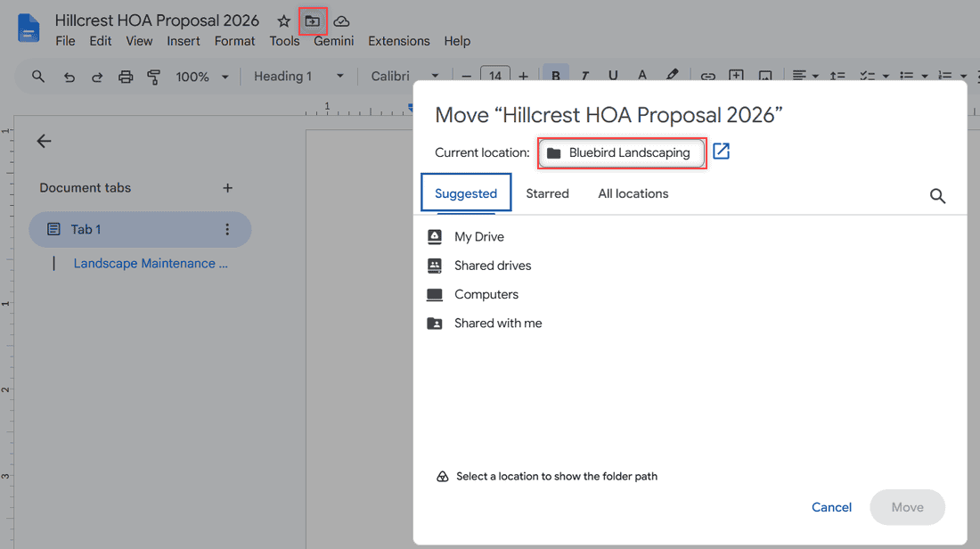
Task: Increase font size with plus button
Action: pos(523,77)
